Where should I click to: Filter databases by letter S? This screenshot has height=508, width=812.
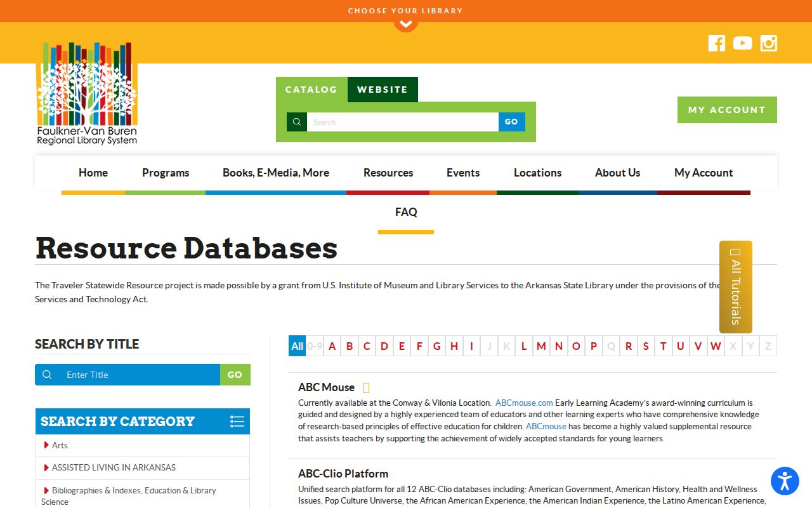click(x=646, y=346)
